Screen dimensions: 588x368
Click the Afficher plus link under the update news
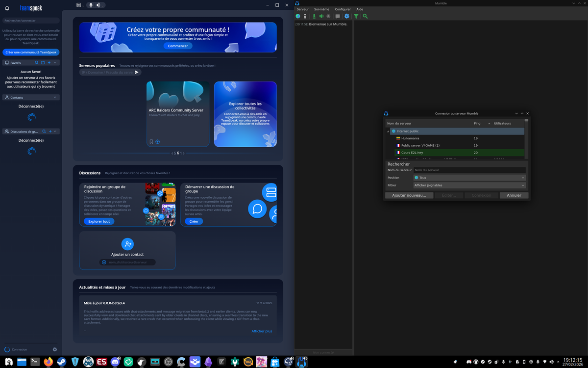[262, 331]
